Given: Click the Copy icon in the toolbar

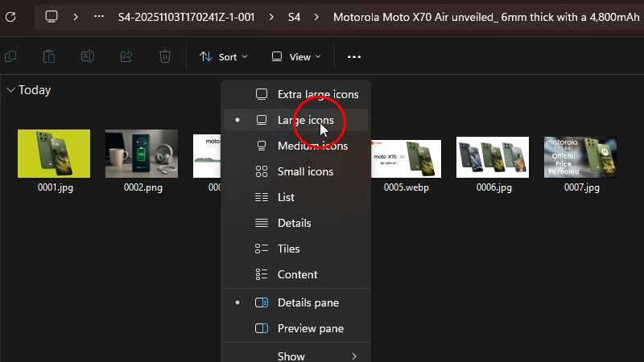Looking at the screenshot, I should (10, 56).
